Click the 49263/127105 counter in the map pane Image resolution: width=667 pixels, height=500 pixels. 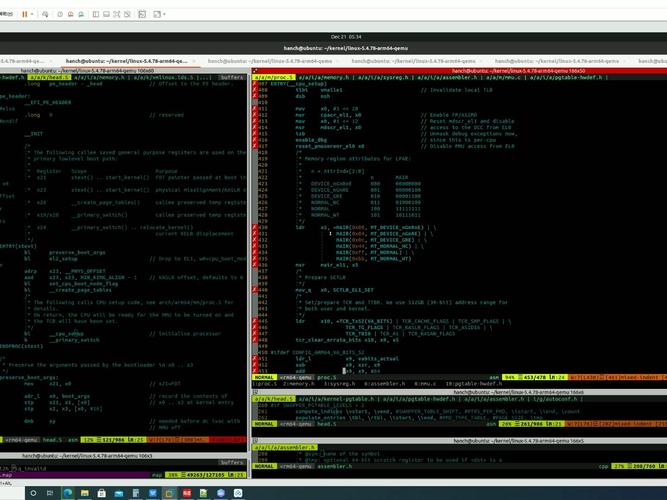pos(203,475)
